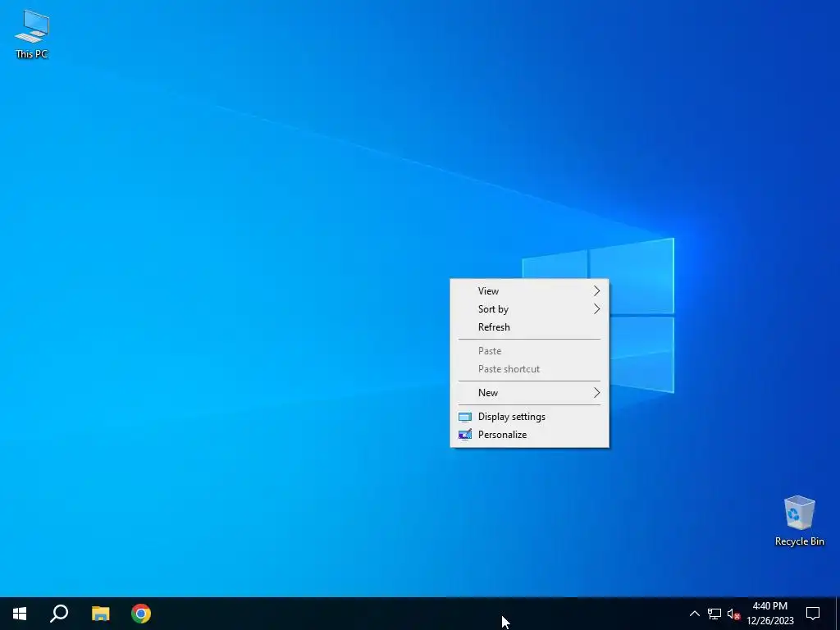Viewport: 840px width, 630px height.
Task: Open This PC desktop icon
Action: [32, 34]
